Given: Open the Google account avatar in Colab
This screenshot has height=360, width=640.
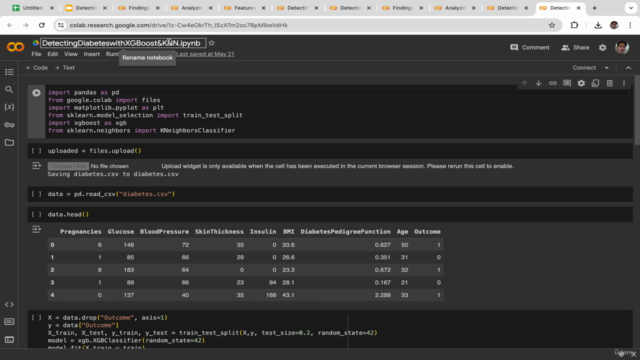Looking at the screenshot, I should tap(622, 47).
